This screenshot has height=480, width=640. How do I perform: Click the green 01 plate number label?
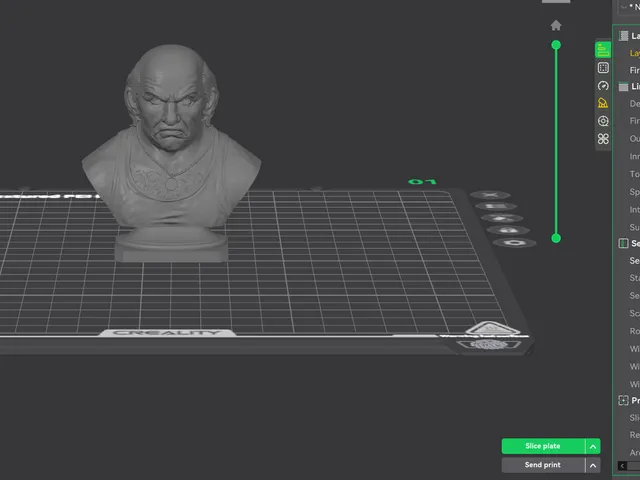[x=422, y=182]
